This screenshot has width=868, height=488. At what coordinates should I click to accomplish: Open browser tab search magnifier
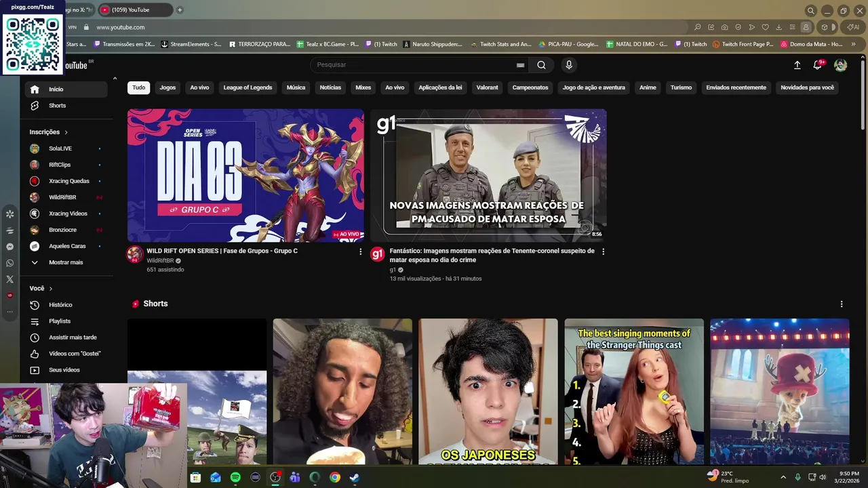click(x=810, y=10)
